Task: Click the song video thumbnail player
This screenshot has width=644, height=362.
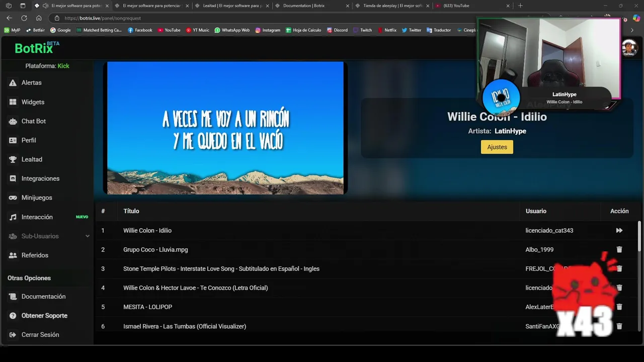Action: pos(225,128)
